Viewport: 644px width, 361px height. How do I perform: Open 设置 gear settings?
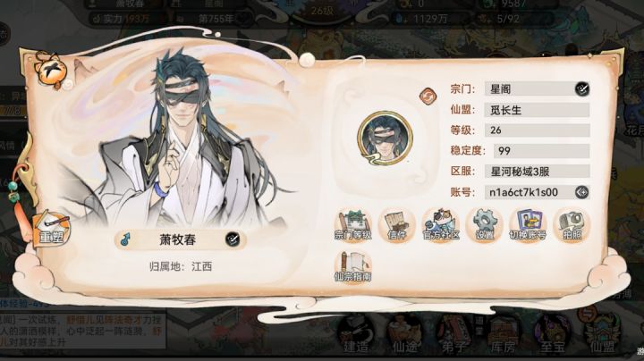(485, 224)
